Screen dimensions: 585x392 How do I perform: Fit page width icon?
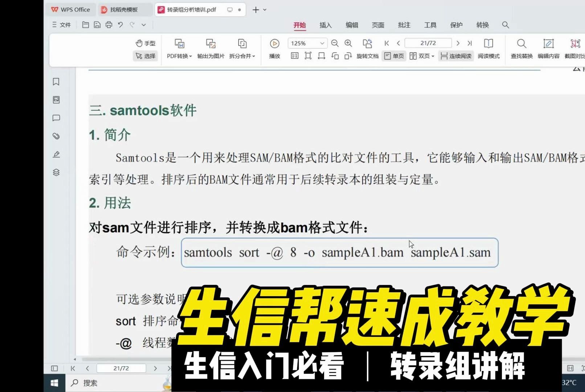[322, 56]
